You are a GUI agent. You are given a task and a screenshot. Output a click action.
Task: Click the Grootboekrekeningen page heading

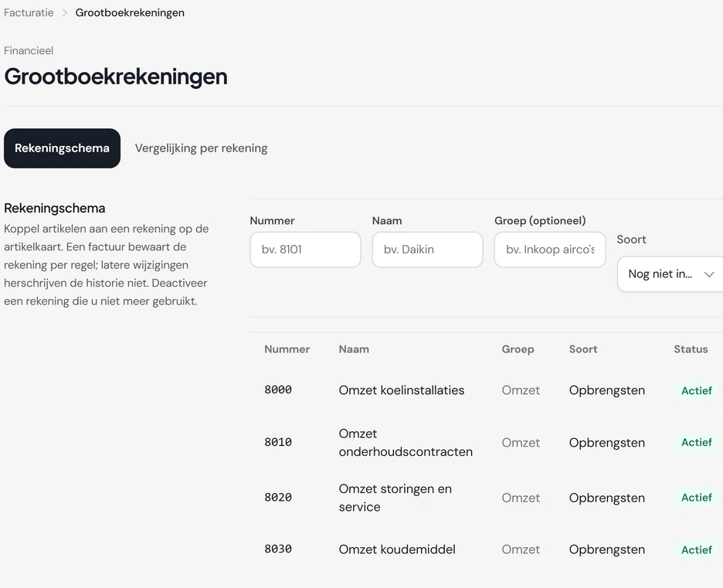(116, 76)
